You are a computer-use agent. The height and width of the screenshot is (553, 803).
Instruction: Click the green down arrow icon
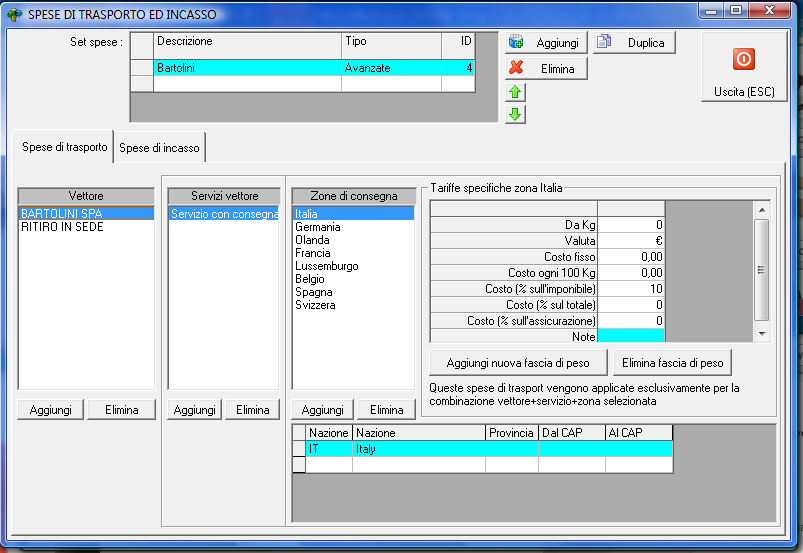[516, 114]
